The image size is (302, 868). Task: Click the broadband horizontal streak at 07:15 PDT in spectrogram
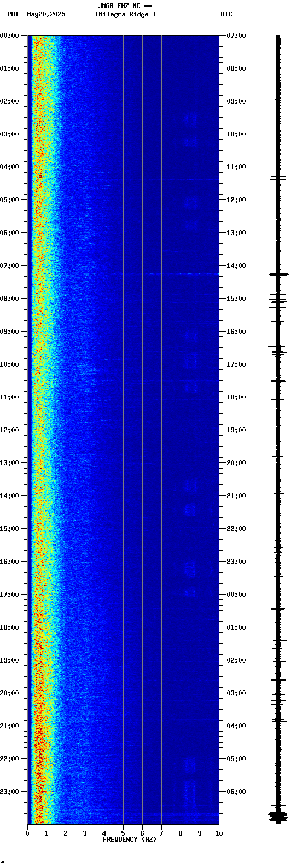pos(123,273)
